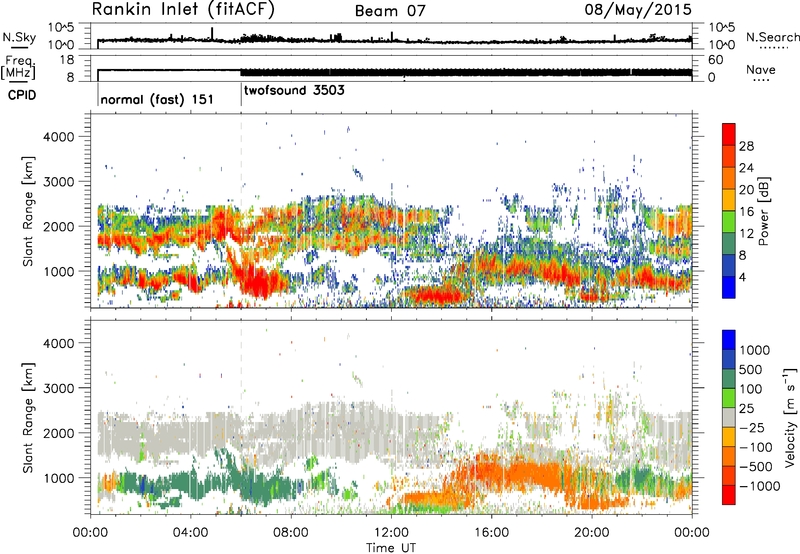Click the 'N.Sky' legend label
The height and width of the screenshot is (554, 800).
tap(19, 37)
